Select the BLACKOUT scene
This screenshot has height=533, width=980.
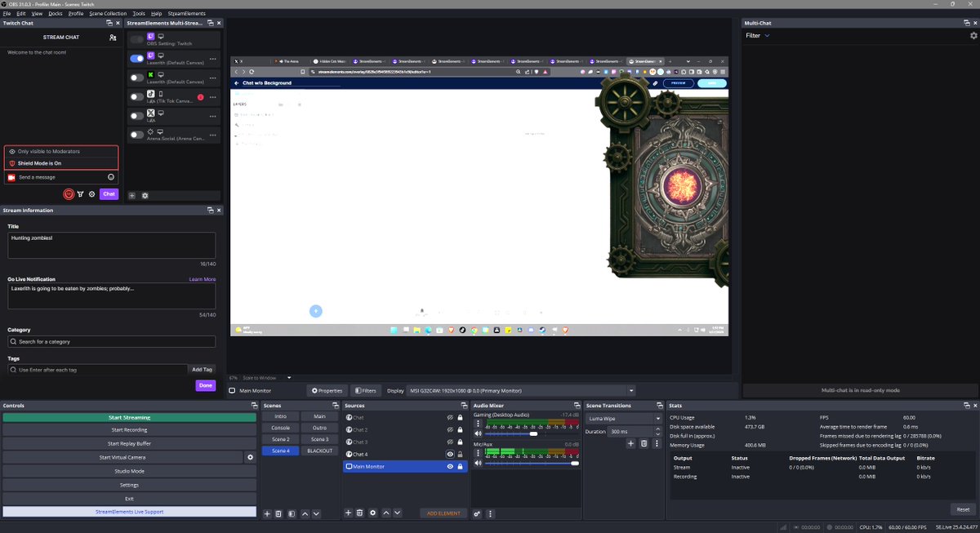(x=320, y=451)
